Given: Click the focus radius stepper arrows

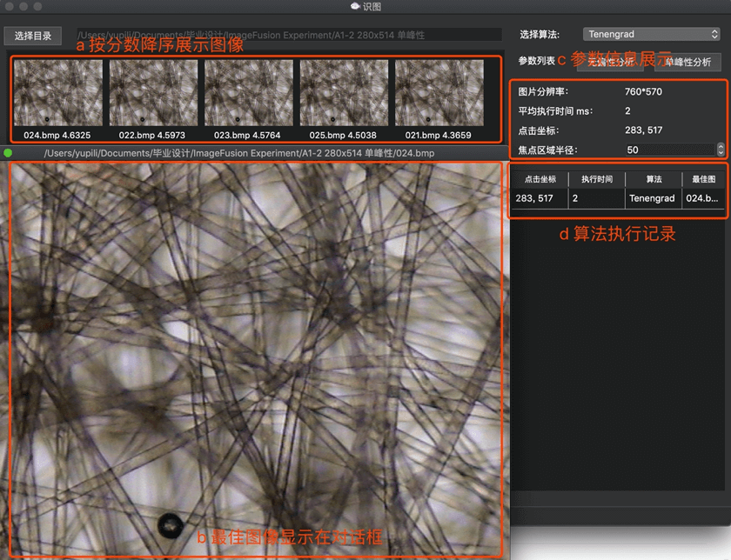Looking at the screenshot, I should tap(719, 150).
